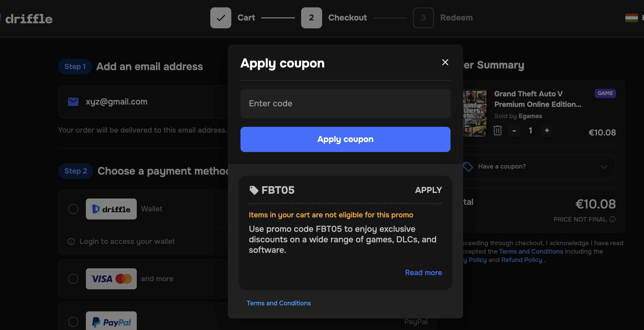Click the blue Apply coupon button
The width and height of the screenshot is (644, 330).
click(345, 139)
